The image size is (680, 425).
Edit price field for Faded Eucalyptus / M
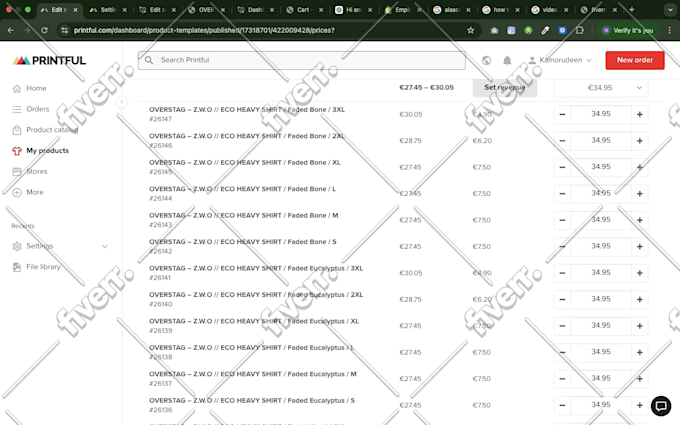coord(601,379)
